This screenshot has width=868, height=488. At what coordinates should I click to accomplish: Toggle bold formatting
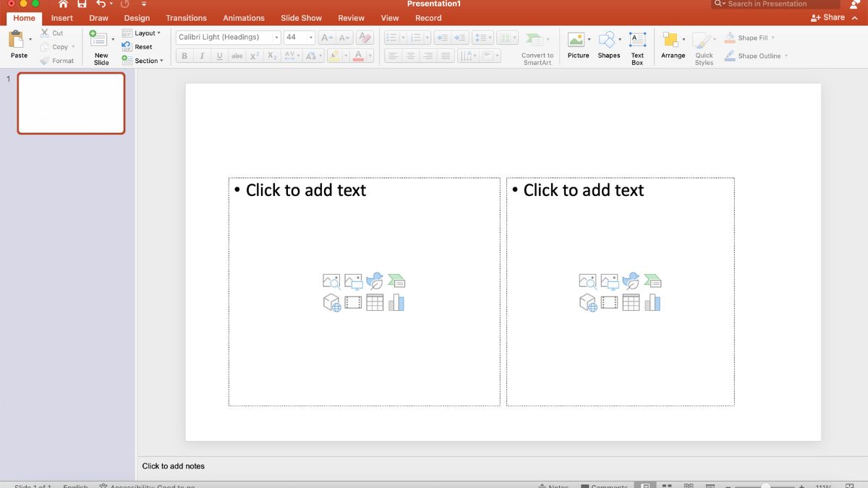(x=184, y=56)
